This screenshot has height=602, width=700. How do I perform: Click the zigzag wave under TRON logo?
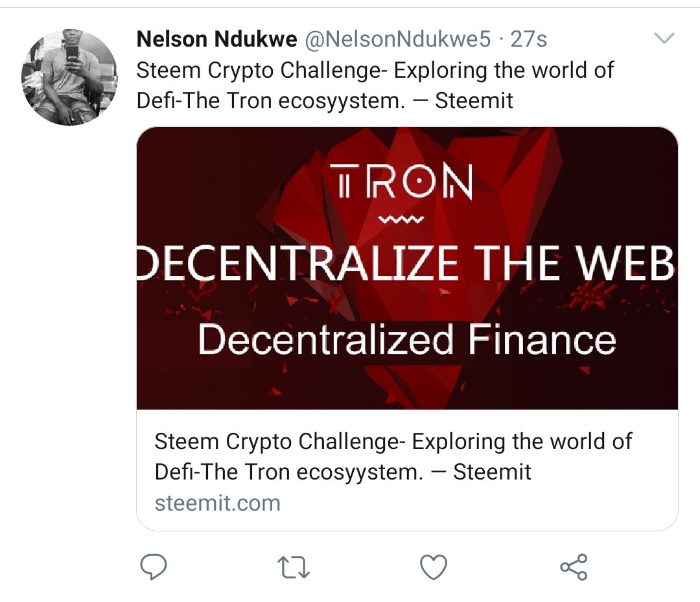point(402,221)
